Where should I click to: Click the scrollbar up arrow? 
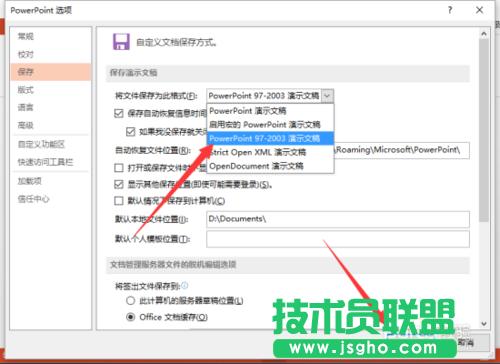[484, 34]
